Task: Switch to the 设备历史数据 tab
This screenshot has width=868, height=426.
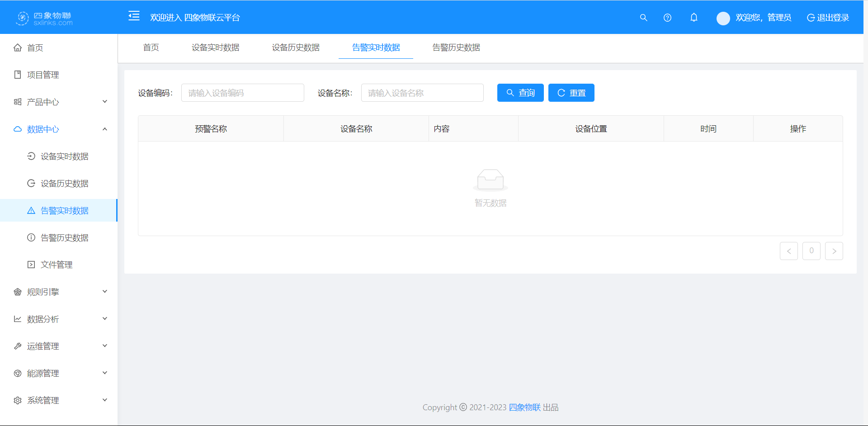Action: tap(296, 47)
